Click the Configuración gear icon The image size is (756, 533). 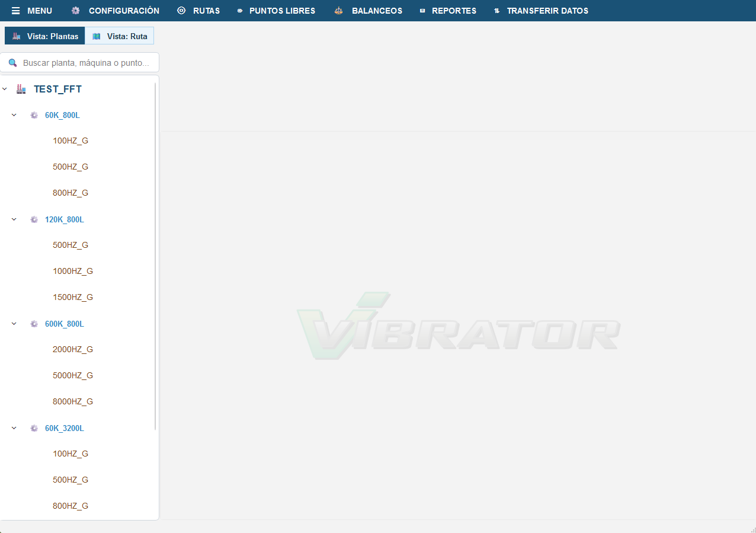point(75,11)
